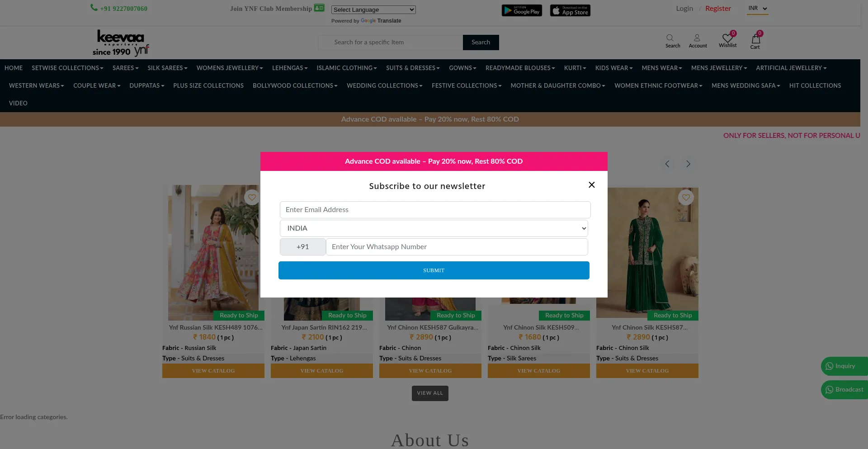The height and width of the screenshot is (449, 868).
Task: Wishlist the green Chinon Silk KESH587 suit
Action: (x=686, y=198)
